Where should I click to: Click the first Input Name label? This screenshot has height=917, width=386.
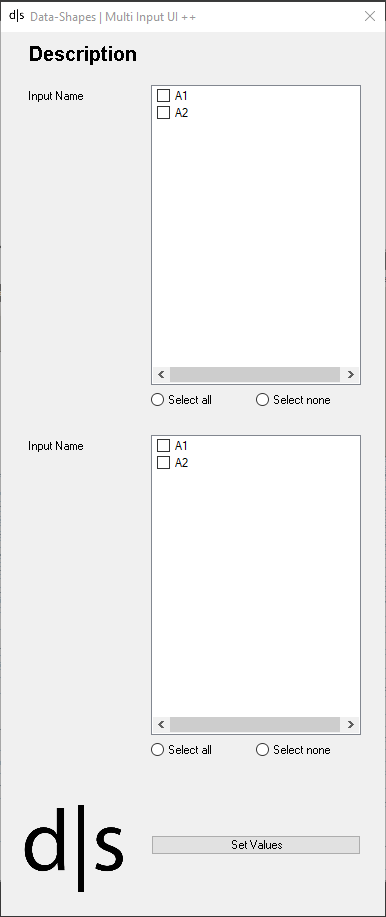pos(56,96)
